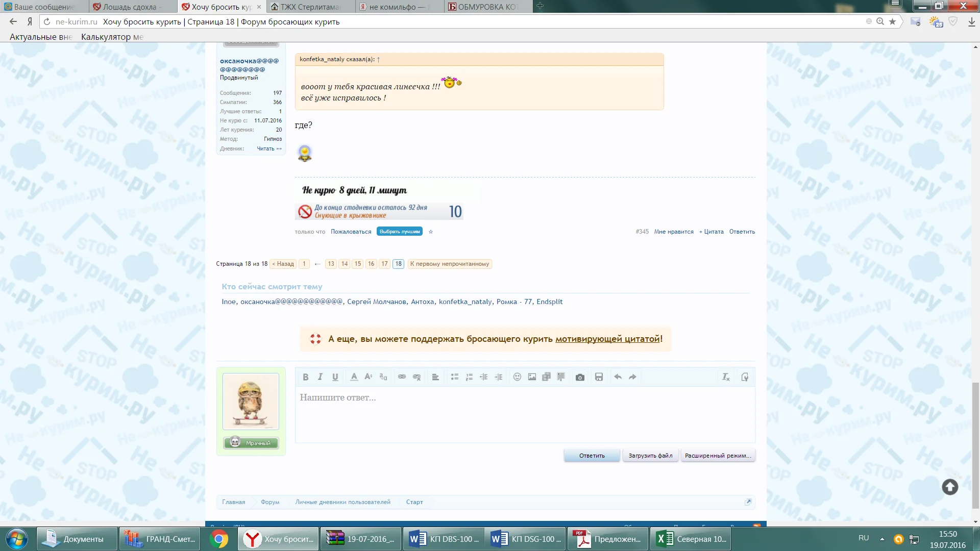Open the font family dropdown
This screenshot has width=980, height=551.
coord(383,377)
